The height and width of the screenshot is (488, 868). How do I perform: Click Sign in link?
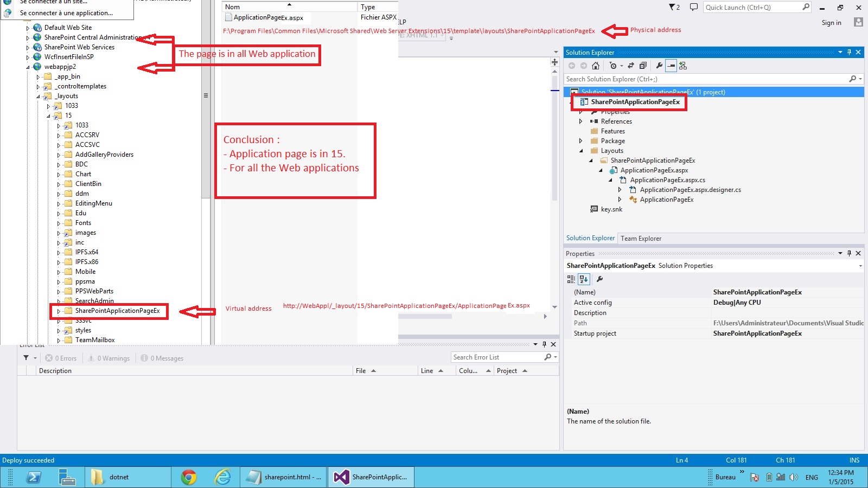click(831, 23)
